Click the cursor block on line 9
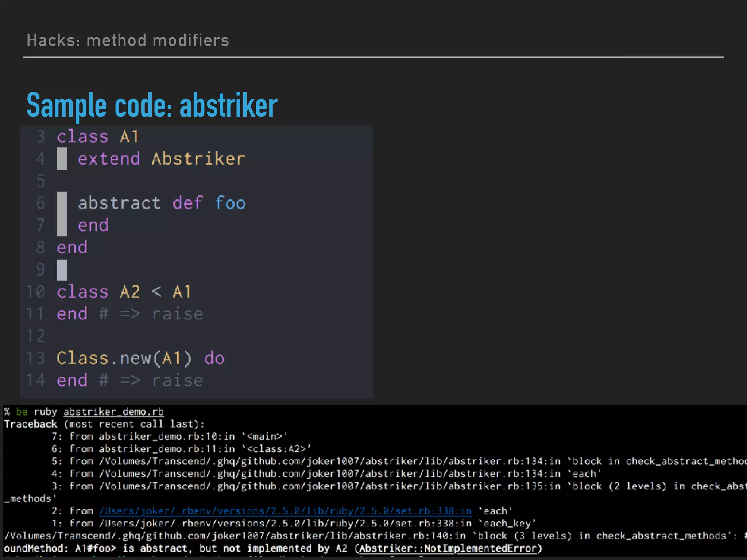The width and height of the screenshot is (747, 560). click(62, 270)
